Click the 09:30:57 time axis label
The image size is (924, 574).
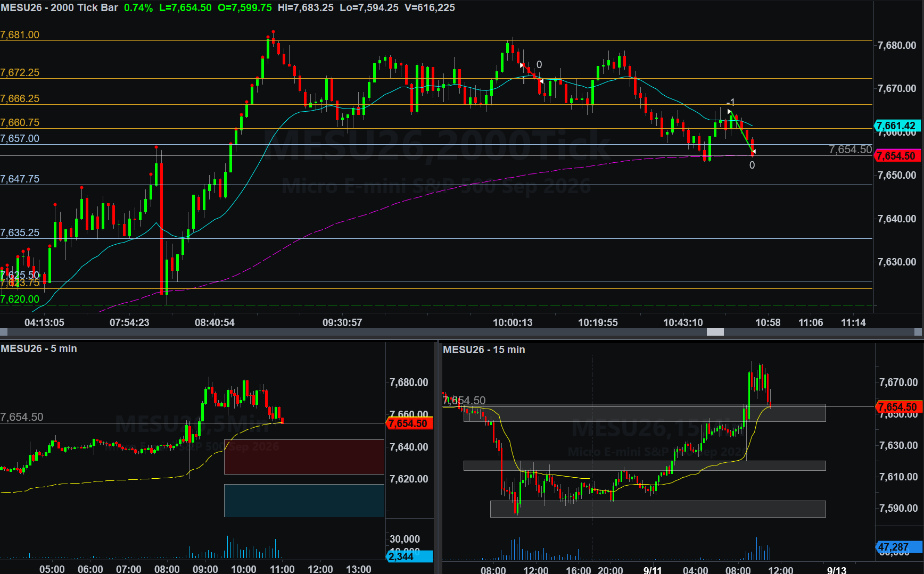[342, 322]
